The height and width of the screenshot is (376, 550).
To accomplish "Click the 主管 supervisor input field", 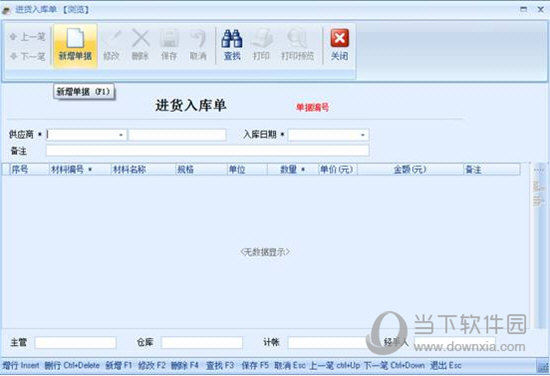I will [x=75, y=342].
